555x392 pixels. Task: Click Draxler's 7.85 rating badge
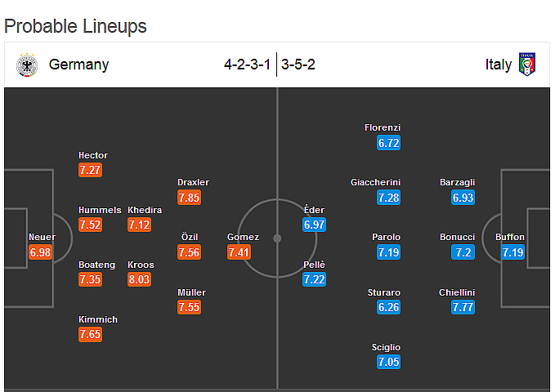[189, 198]
